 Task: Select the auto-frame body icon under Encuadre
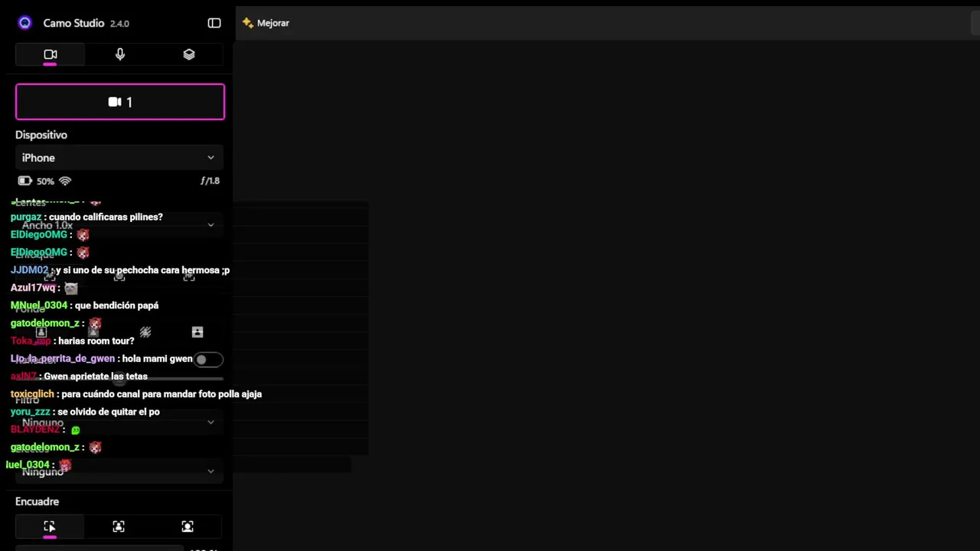click(119, 527)
